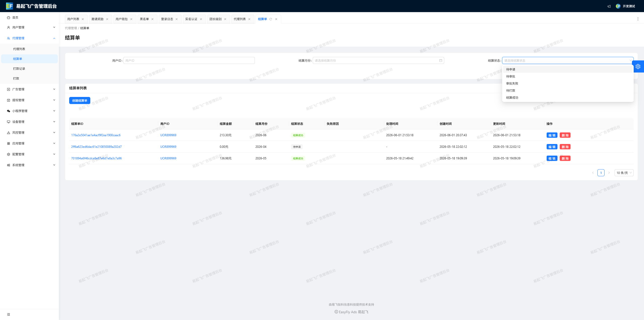Click the calendar icon in 结算月份 field
The height and width of the screenshot is (320, 644).
(x=441, y=60)
